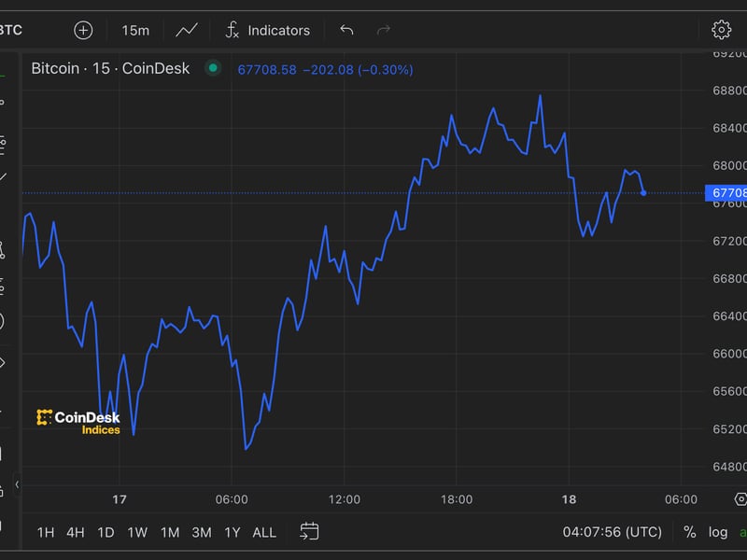Click the 67708 current price label
Viewport: 747px width, 560px height.
click(728, 193)
